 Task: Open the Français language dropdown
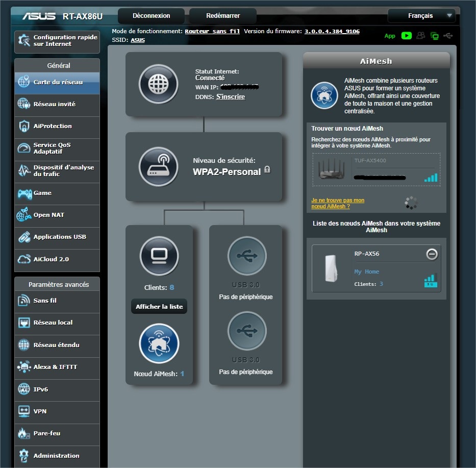pos(421,16)
